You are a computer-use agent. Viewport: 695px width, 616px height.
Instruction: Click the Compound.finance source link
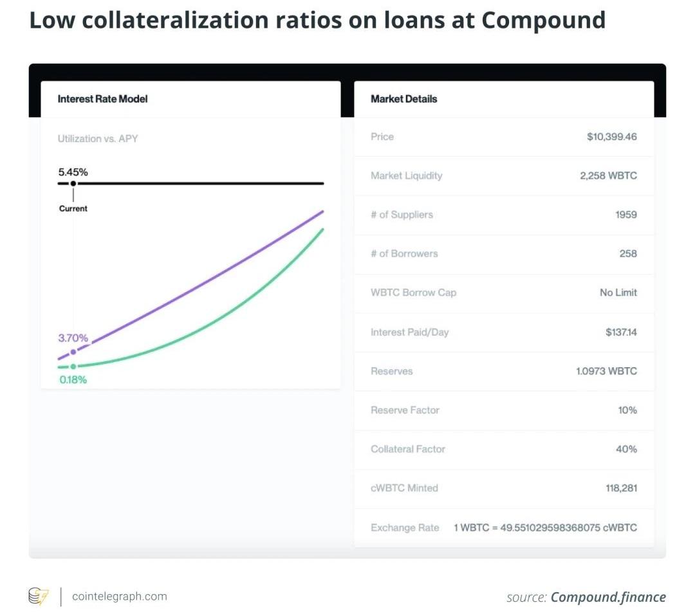607,597
